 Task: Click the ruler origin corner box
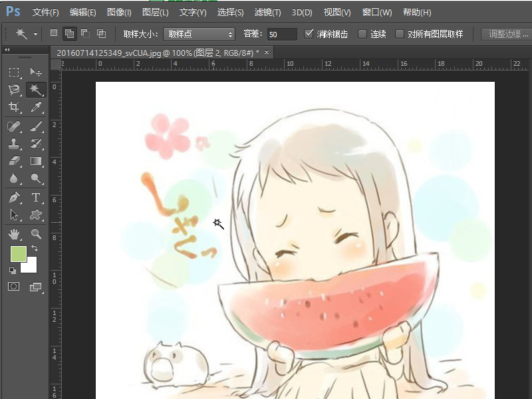point(56,65)
